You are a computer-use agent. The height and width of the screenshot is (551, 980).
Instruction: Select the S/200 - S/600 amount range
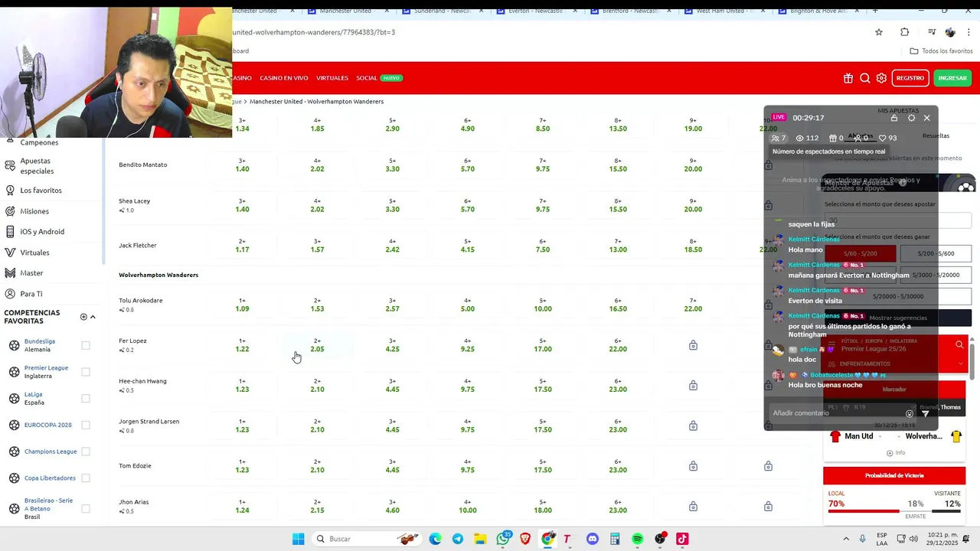tap(936, 253)
